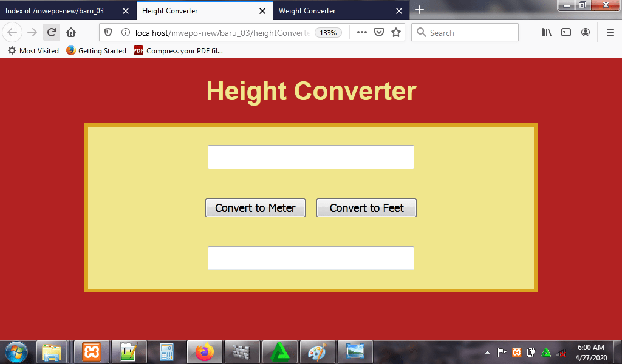Open Calculator from the taskbar
This screenshot has height=364, width=622.
click(166, 352)
